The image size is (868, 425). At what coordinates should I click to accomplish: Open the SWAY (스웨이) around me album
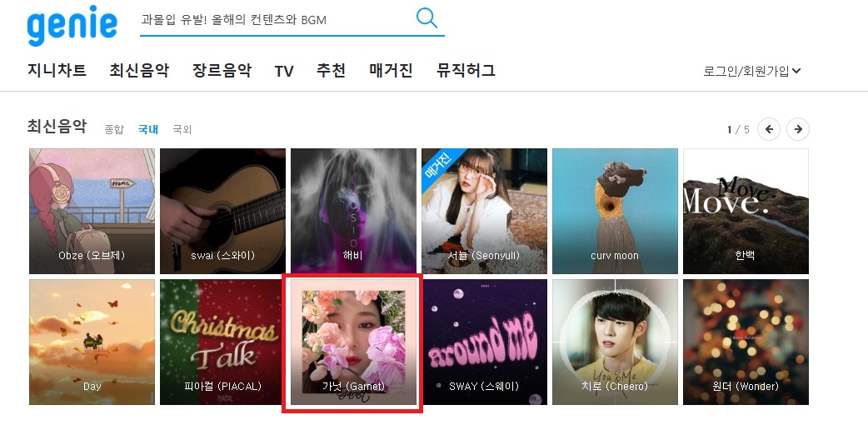tap(484, 342)
